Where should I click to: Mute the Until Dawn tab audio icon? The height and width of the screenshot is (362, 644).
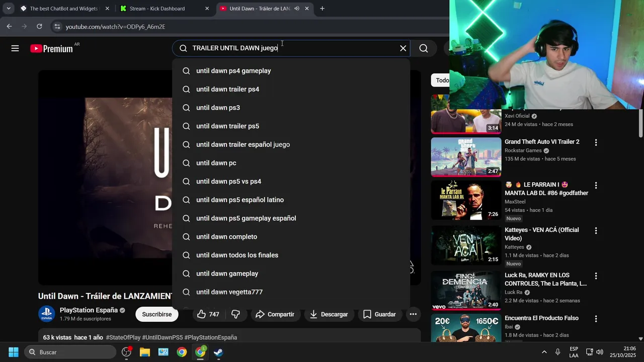(297, 9)
